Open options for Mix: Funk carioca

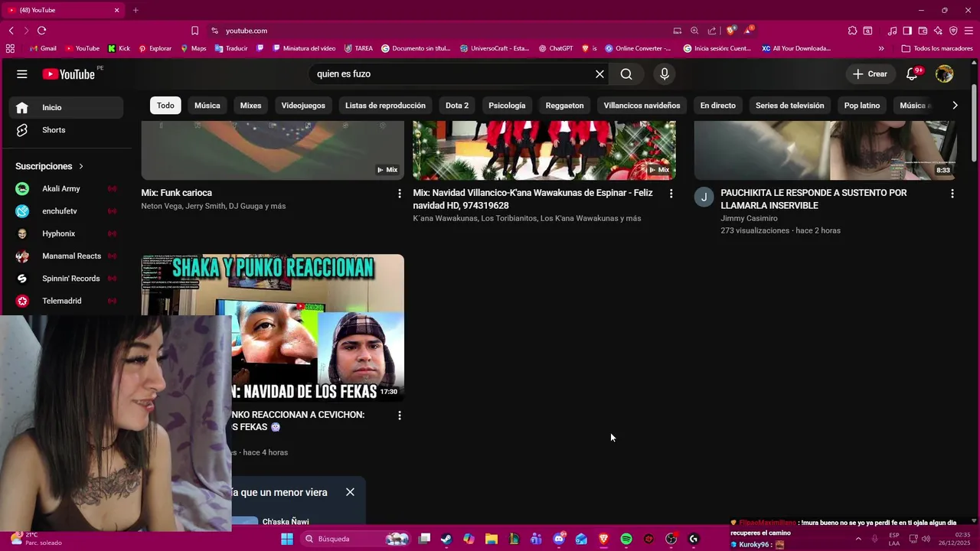[399, 194]
